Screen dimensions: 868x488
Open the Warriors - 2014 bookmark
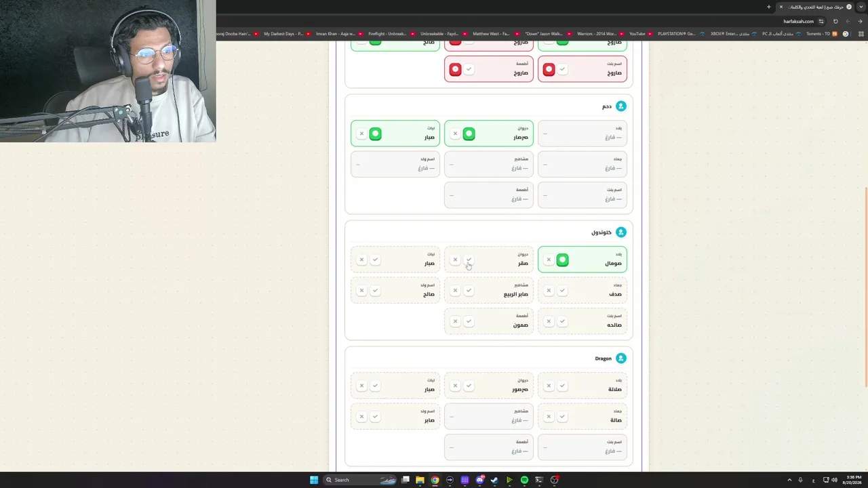599,34
